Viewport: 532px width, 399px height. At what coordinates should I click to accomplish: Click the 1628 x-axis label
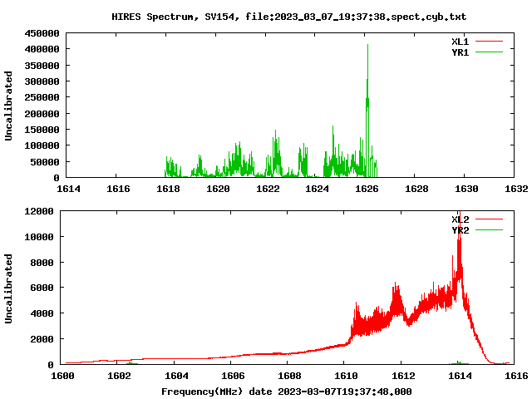point(416,189)
